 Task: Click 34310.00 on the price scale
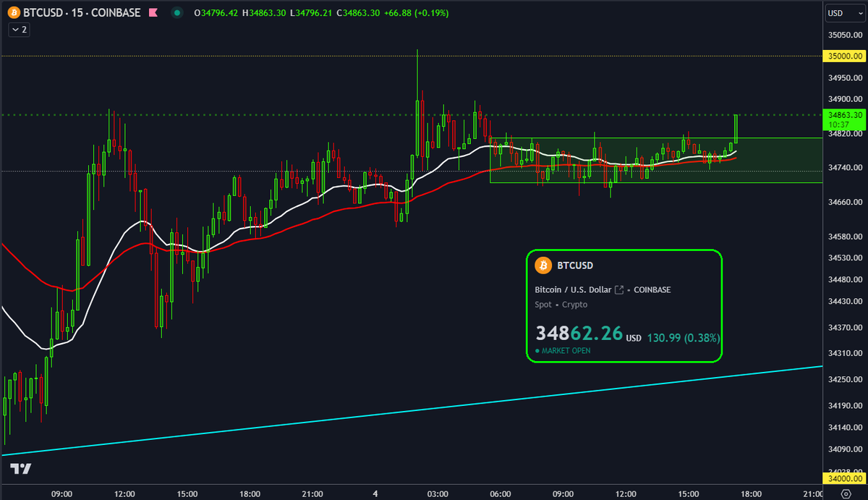844,352
